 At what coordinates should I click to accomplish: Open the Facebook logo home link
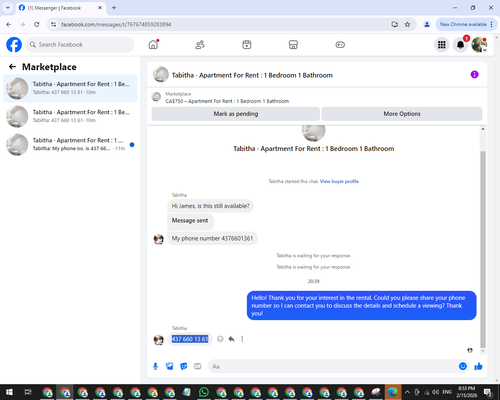click(14, 45)
